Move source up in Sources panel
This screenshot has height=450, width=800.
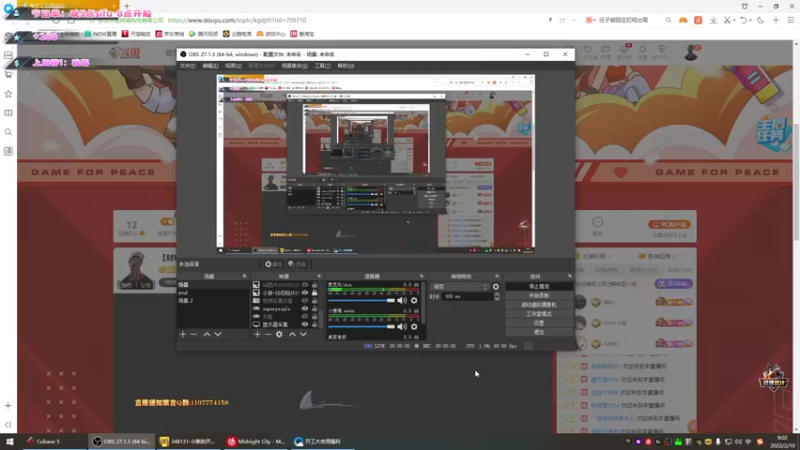coord(292,334)
